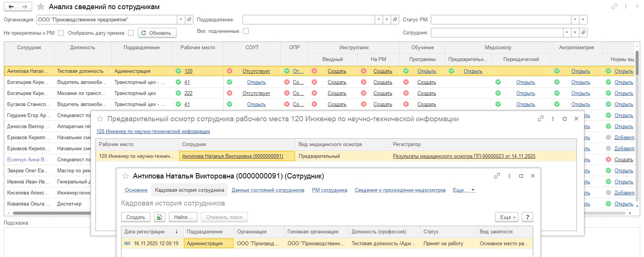
Task: Open the Результаты медицинского осмотра ПП-00000023 link
Action: point(464,156)
